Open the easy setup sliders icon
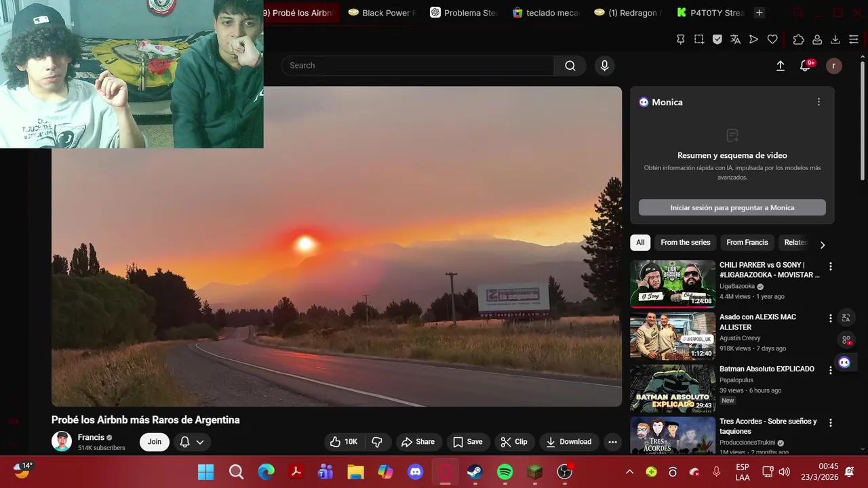Viewport: 868px width, 488px height. click(854, 39)
